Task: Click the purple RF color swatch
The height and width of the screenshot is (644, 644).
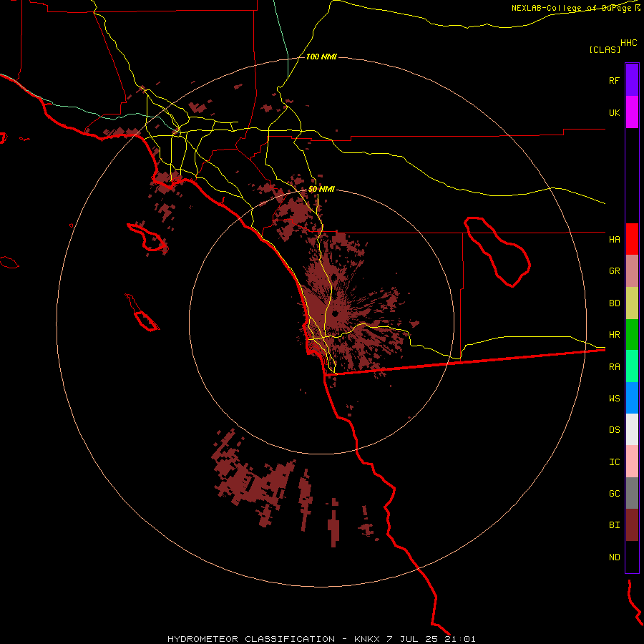Action: tap(632, 79)
